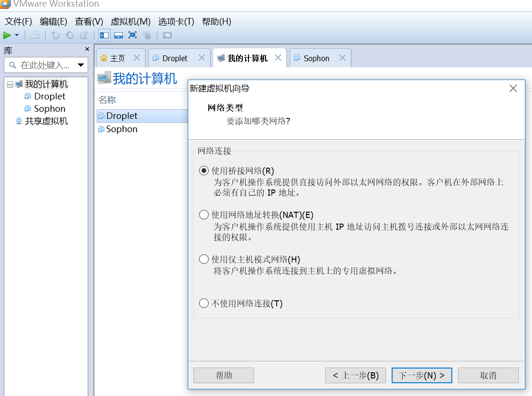Image resolution: width=532 pixels, height=396 pixels.
Task: Click the green power-on play icon
Action: [7, 35]
